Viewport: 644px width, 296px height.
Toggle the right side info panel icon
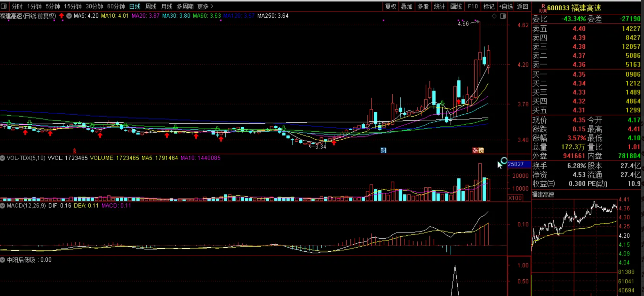click(x=503, y=16)
